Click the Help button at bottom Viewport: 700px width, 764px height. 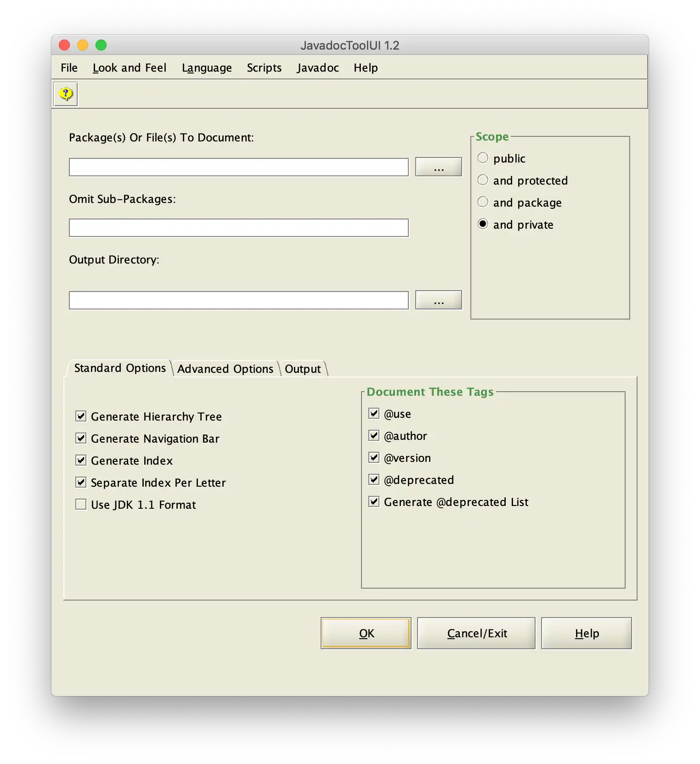pyautogui.click(x=587, y=633)
